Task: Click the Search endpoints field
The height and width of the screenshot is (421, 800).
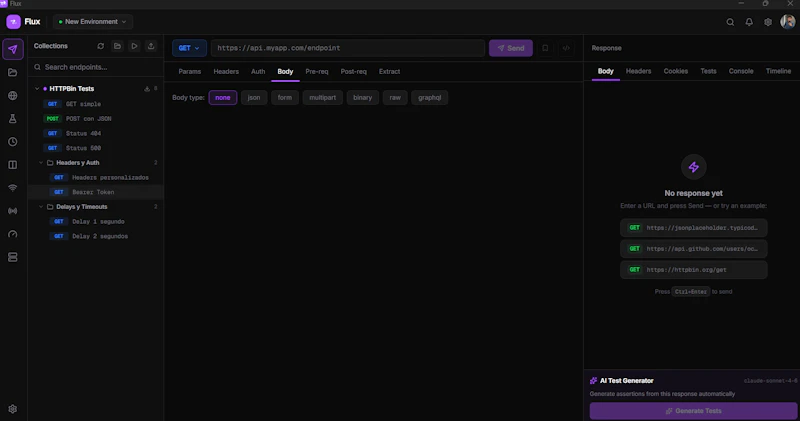Action: 95,67
